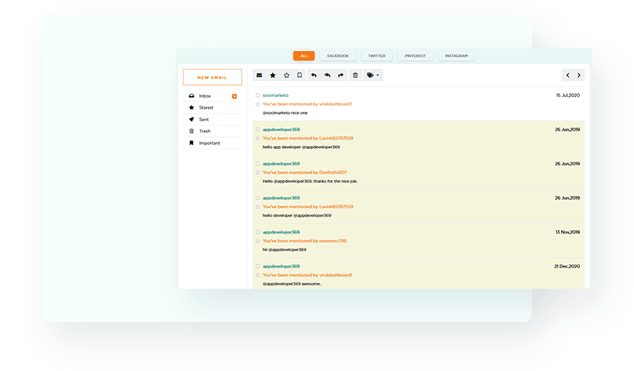The image size is (634, 371).
Task: Tick checkbox of the 21 Dec,2020 email
Action: 258,266
